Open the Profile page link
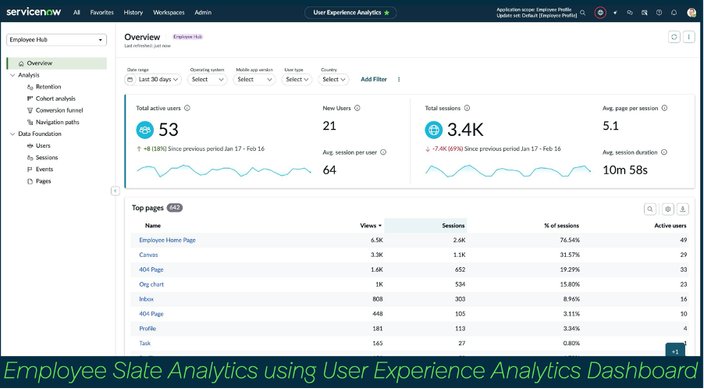The image size is (704, 389). point(147,328)
